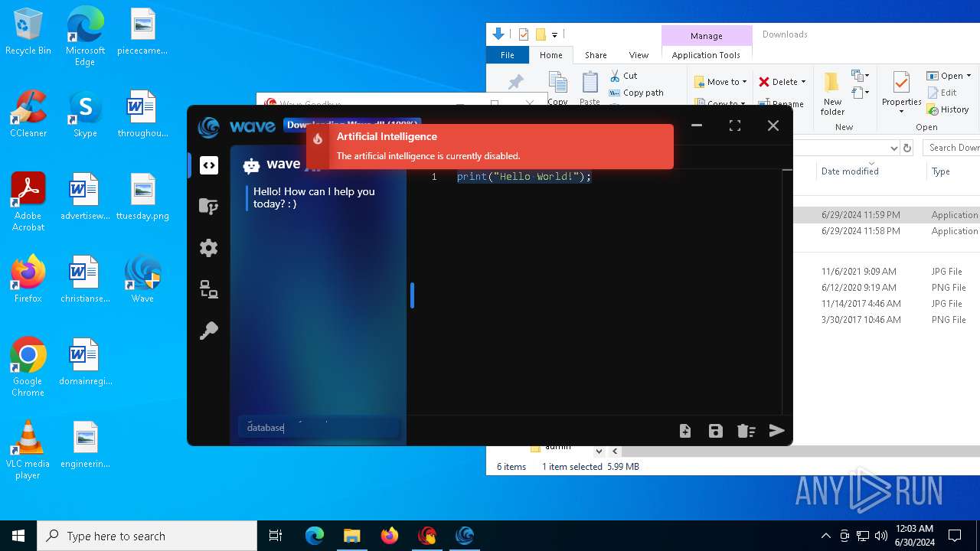Click the Wave AI robot icon
980x551 pixels.
pyautogui.click(x=251, y=165)
